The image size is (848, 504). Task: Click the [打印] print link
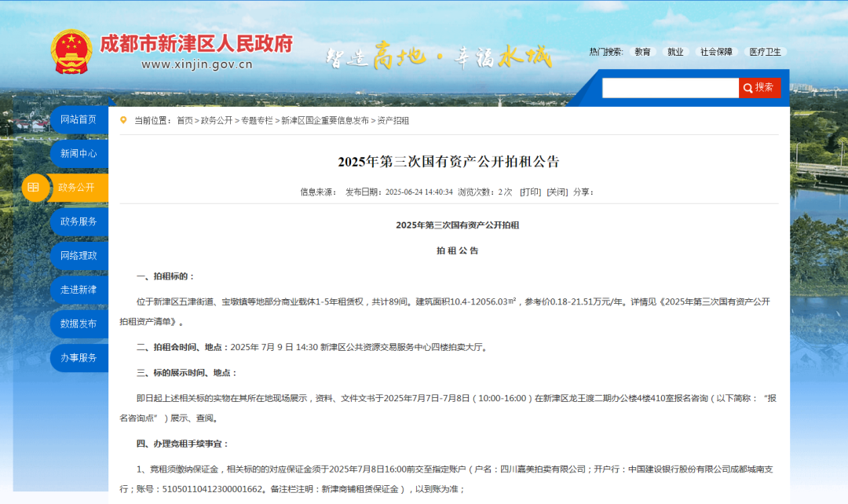[530, 192]
